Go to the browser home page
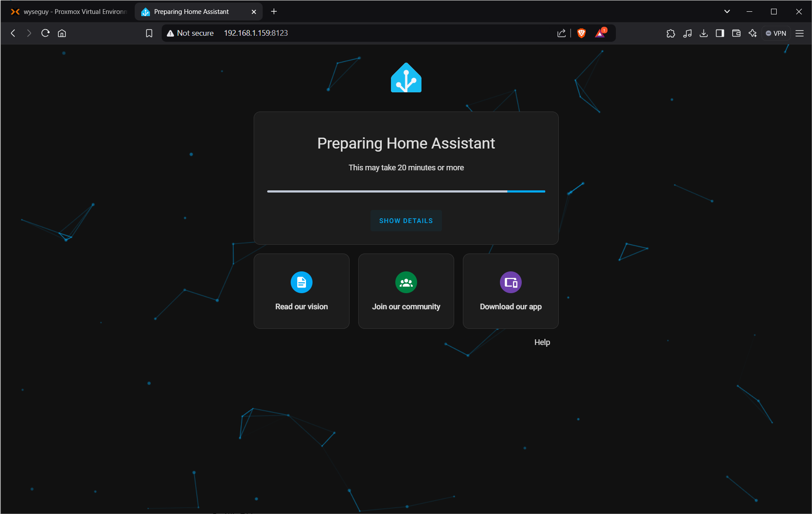Screen dimensions: 812x514 point(62,33)
